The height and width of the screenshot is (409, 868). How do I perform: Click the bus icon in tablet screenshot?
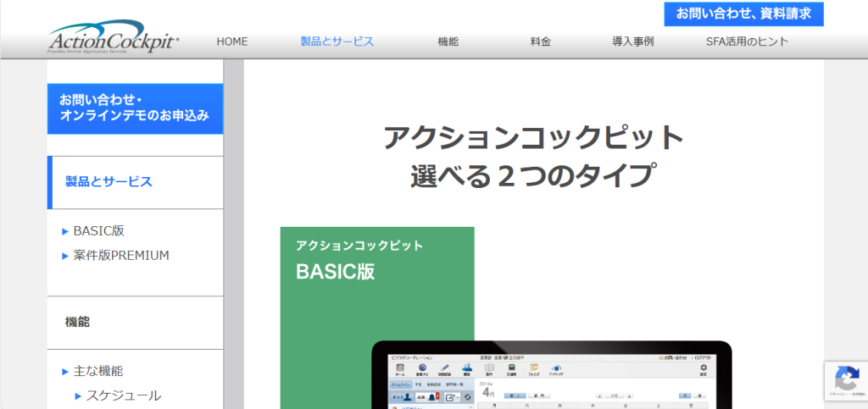pyautogui.click(x=511, y=368)
